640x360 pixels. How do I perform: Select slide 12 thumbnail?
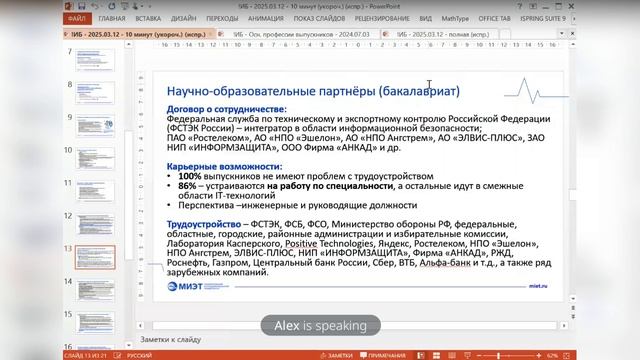tap(95, 224)
